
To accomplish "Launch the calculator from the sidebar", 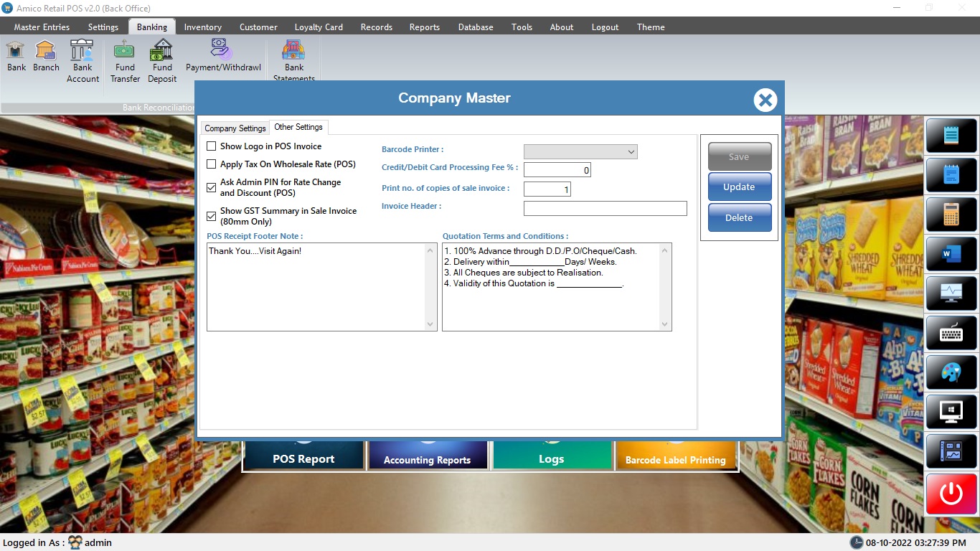I will pos(951,215).
